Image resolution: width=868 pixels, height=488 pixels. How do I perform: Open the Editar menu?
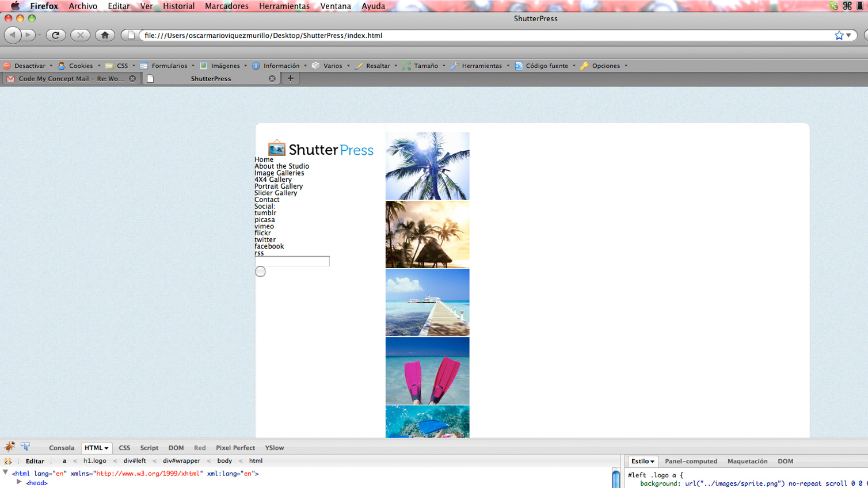(x=119, y=6)
